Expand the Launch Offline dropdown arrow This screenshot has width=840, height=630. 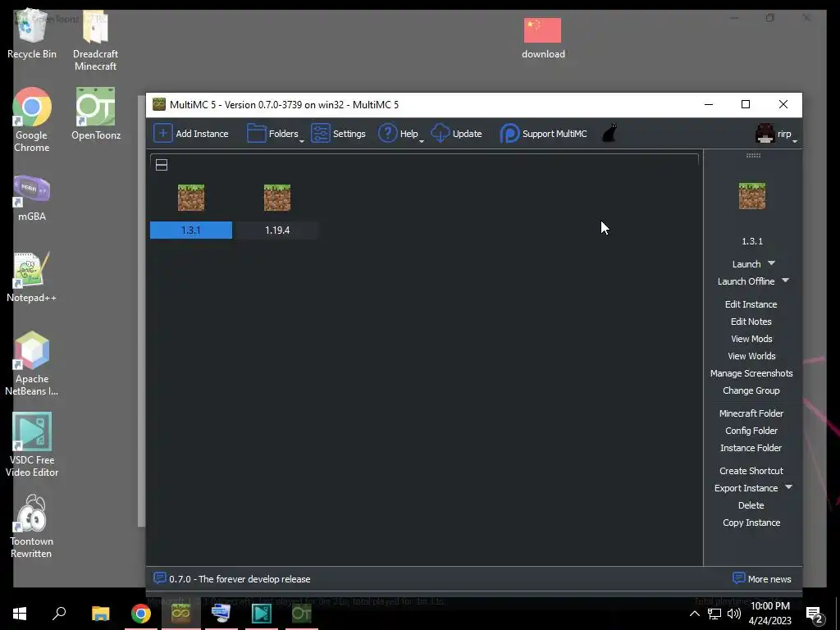pos(785,281)
